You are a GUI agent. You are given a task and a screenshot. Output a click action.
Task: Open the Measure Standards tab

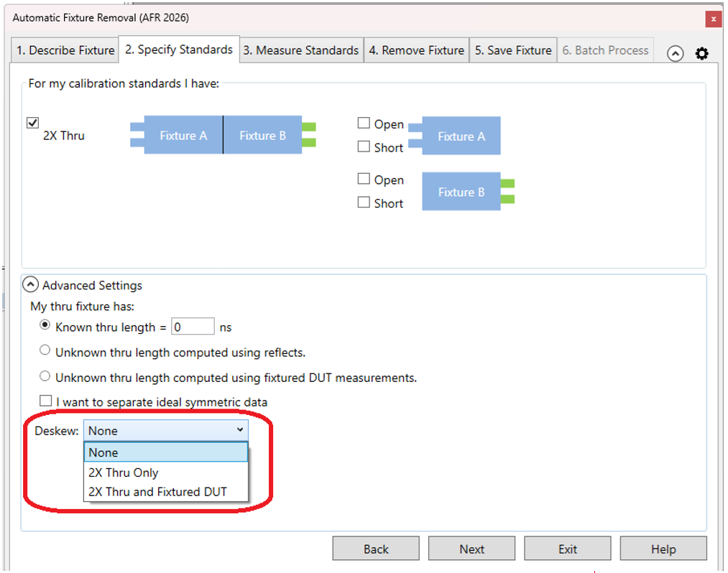coord(300,50)
